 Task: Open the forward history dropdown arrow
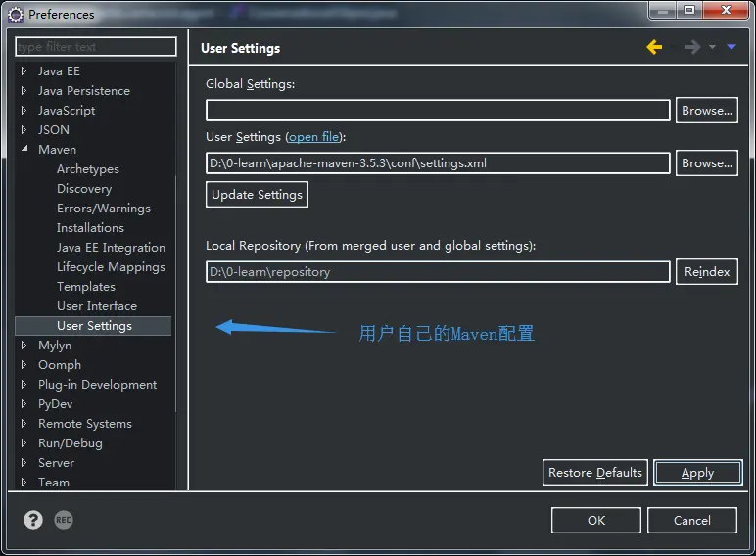(x=712, y=47)
